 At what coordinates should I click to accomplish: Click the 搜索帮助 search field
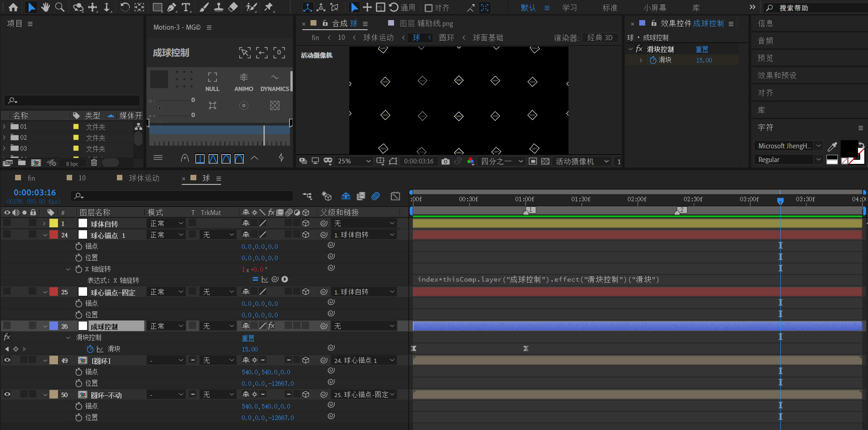pos(814,8)
